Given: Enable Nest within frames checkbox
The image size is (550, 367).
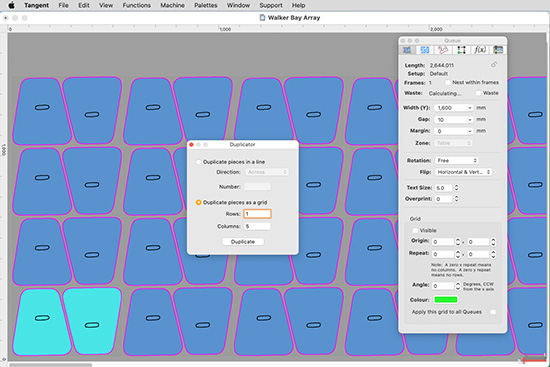Looking at the screenshot, I should click(x=448, y=82).
